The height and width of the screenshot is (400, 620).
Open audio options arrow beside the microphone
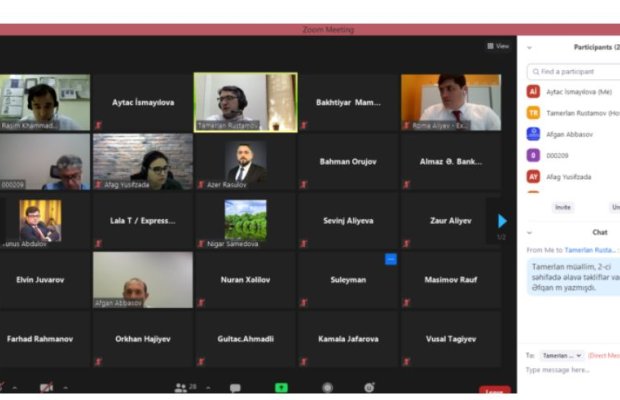pyautogui.click(x=15, y=388)
